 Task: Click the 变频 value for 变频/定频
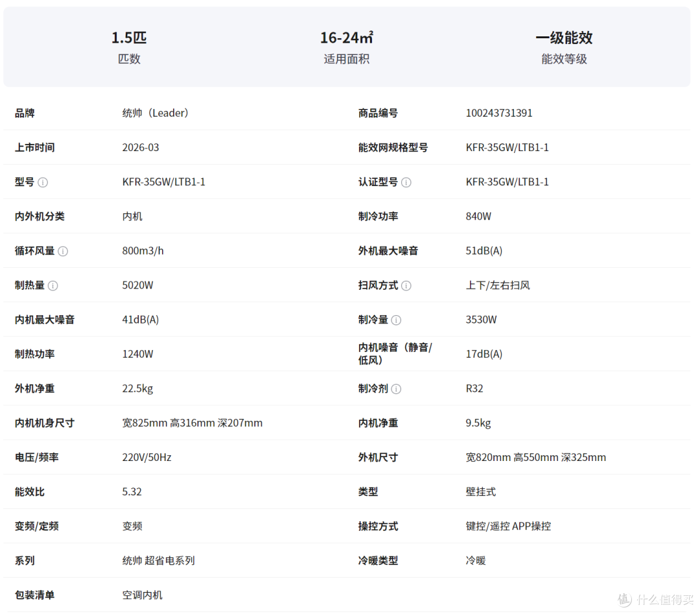coord(132,526)
